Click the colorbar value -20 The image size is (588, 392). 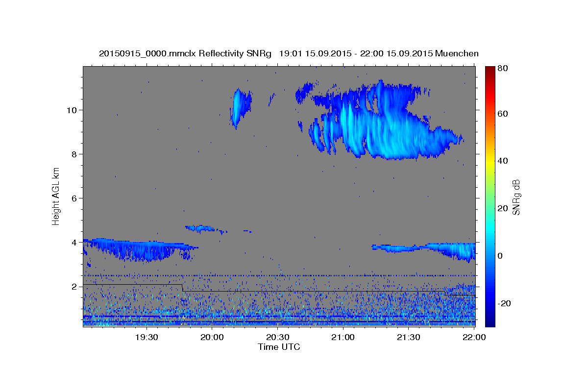coord(504,303)
